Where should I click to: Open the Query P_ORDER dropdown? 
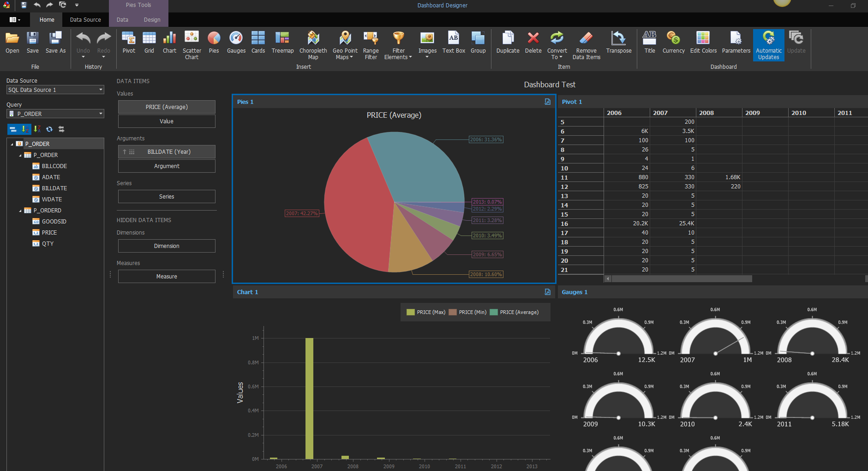pos(101,114)
